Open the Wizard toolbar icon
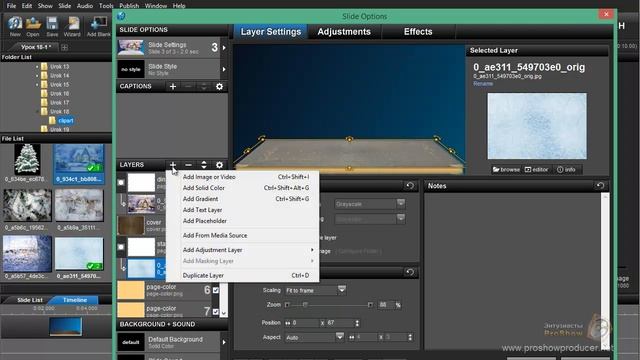This screenshot has width=640, height=360. [72, 26]
